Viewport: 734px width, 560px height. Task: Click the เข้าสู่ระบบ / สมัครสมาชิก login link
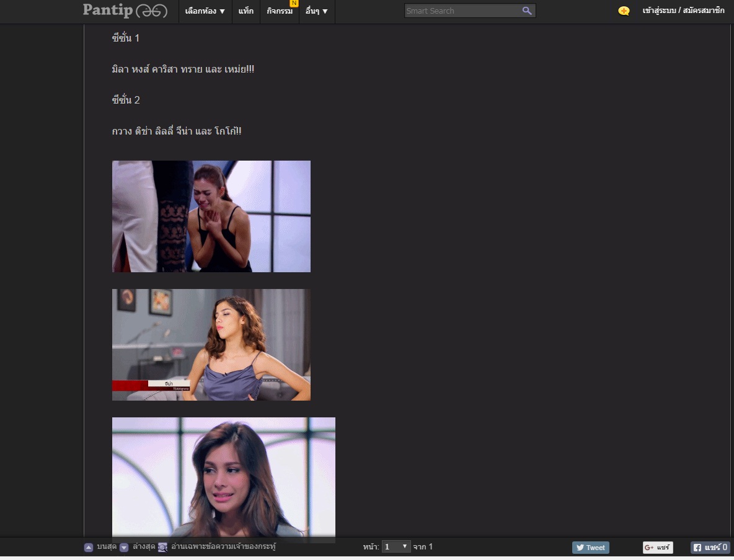(x=683, y=11)
